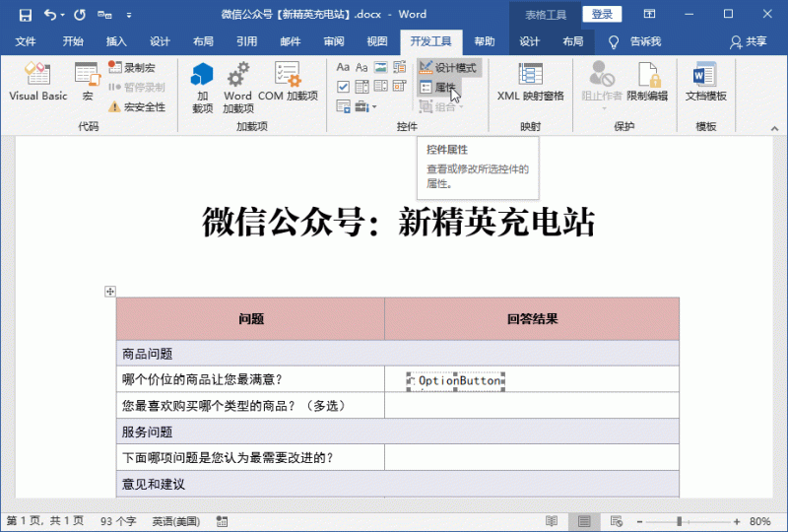Screen dimensions: 788x532
Task: Open the 文件 File tab
Action: coord(26,41)
